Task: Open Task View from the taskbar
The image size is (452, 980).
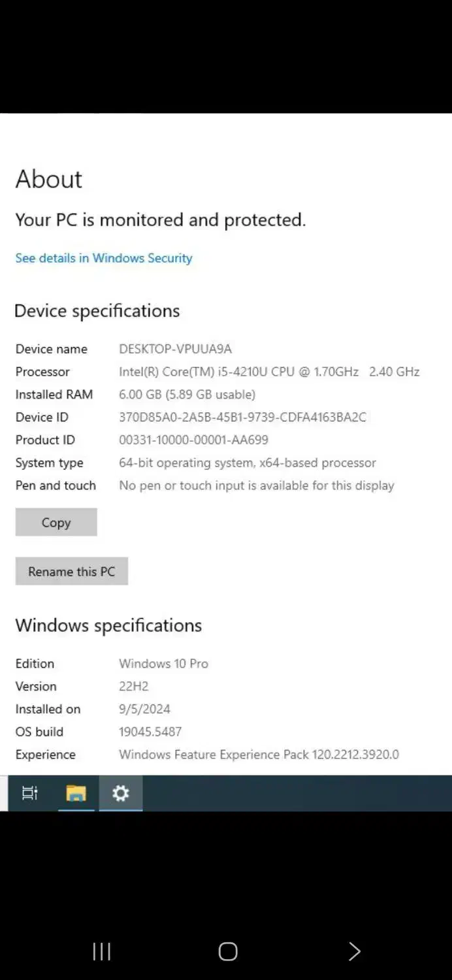Action: pos(30,793)
